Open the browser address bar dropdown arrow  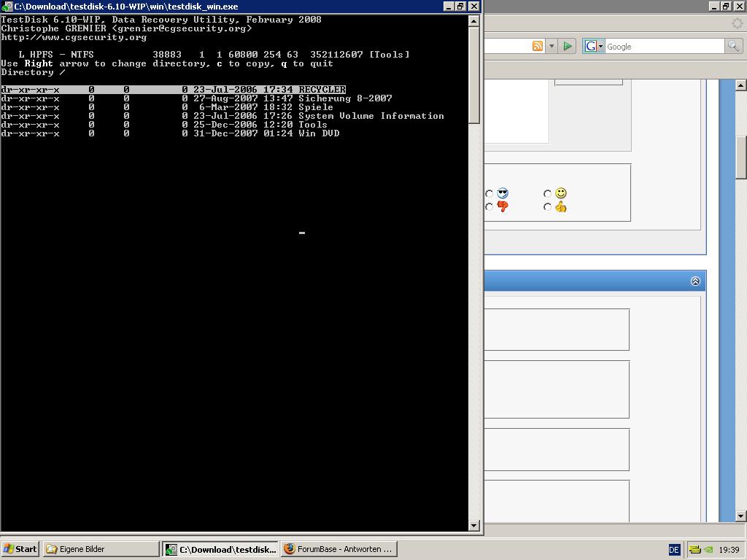coord(551,46)
